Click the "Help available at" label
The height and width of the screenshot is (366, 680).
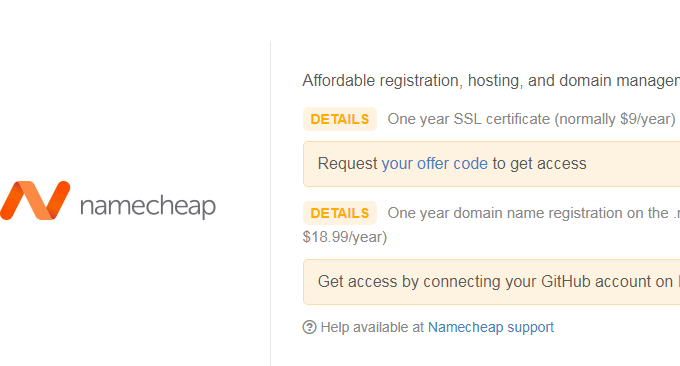(372, 327)
